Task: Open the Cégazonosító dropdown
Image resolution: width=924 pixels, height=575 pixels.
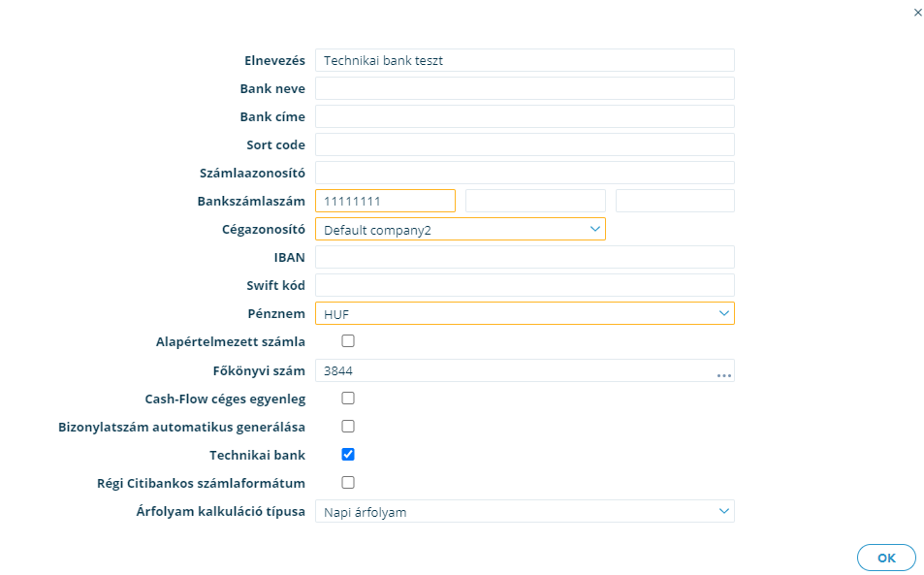Action: tap(461, 229)
